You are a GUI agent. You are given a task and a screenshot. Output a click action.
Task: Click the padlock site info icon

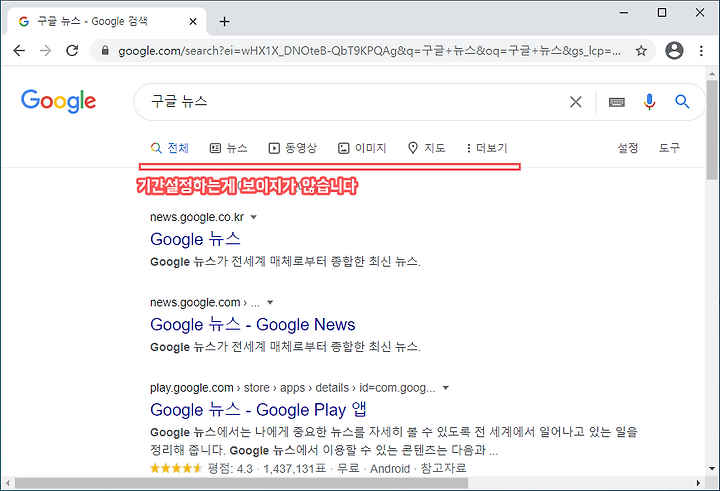coord(105,51)
